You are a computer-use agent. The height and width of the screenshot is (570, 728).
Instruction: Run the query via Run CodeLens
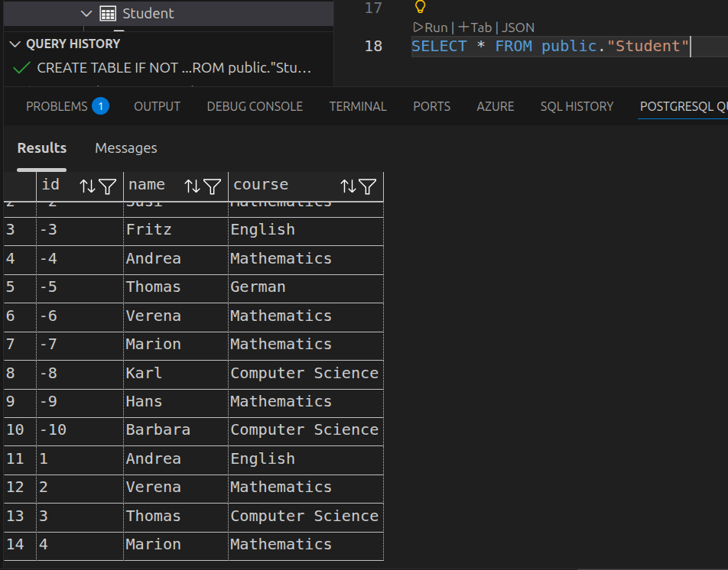tap(431, 28)
